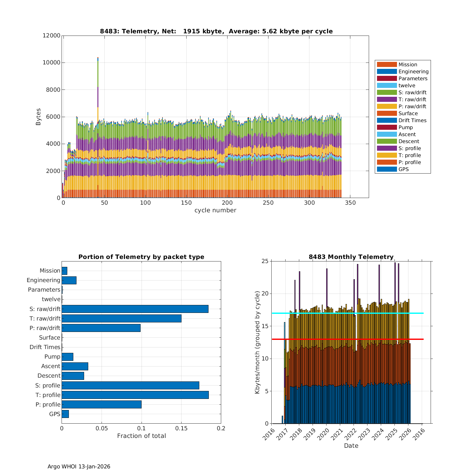Select the Portion of Telemetry chart title
Viewport: 476px width, 476px height.
click(141, 257)
